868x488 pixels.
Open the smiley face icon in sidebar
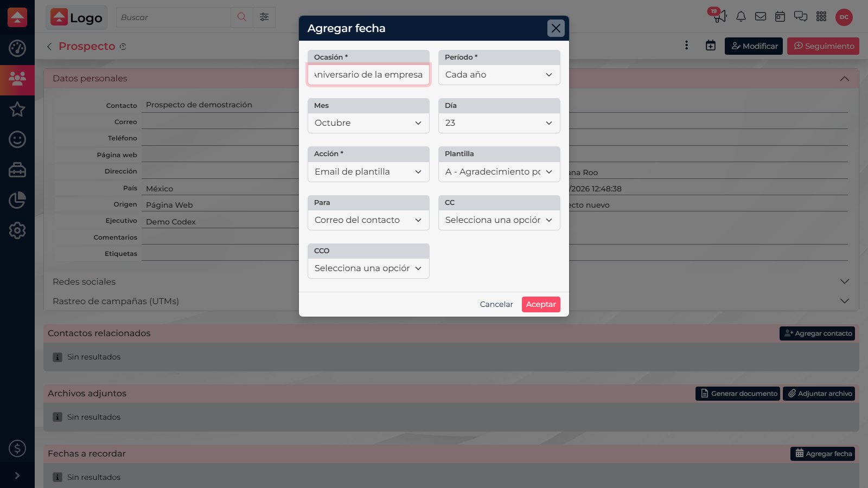pos(17,139)
